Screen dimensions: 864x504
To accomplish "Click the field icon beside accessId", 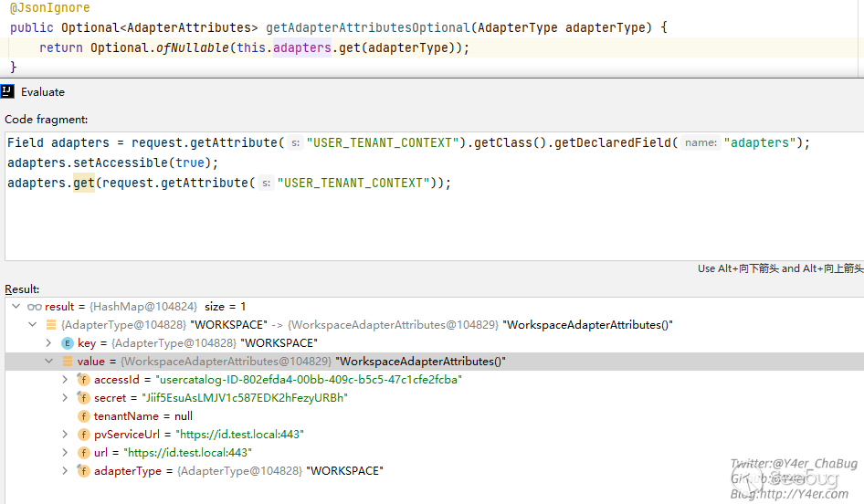I will [83, 379].
